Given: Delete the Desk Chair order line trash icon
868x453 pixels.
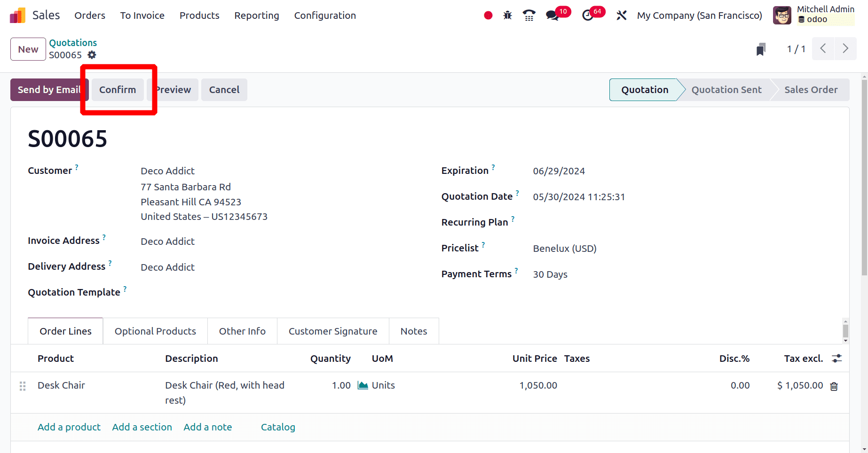Looking at the screenshot, I should point(834,386).
